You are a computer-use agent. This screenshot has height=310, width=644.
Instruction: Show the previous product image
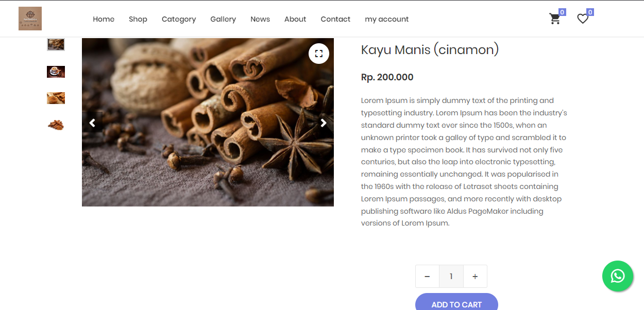tap(92, 123)
